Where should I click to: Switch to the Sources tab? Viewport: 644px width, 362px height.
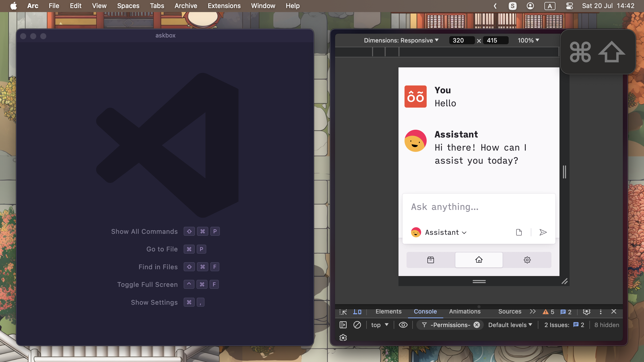click(510, 311)
